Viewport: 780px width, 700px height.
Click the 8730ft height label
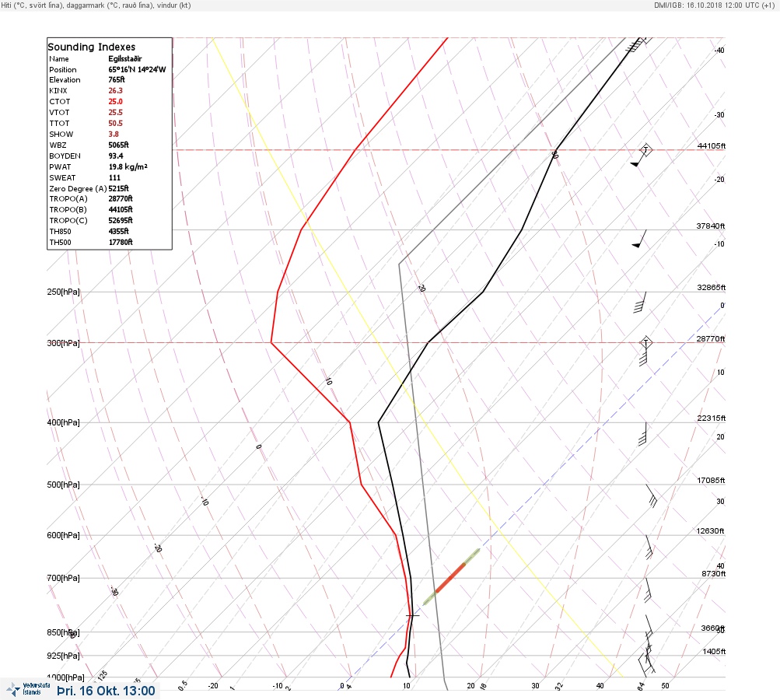[x=714, y=574]
